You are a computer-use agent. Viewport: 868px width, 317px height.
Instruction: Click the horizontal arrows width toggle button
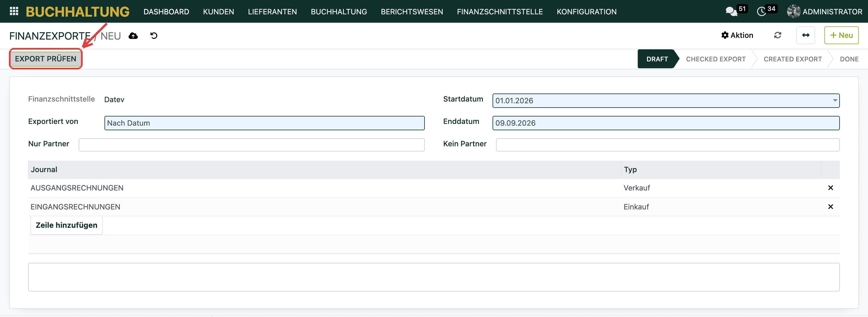(x=806, y=35)
